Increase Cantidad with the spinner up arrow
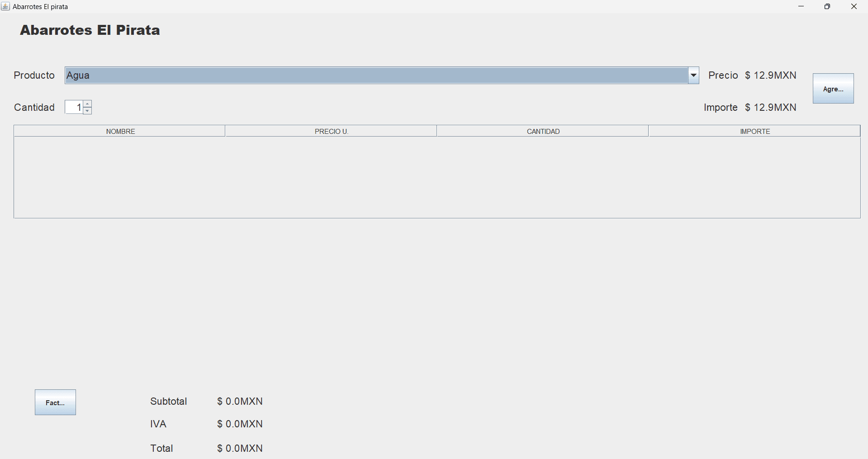 click(88, 104)
